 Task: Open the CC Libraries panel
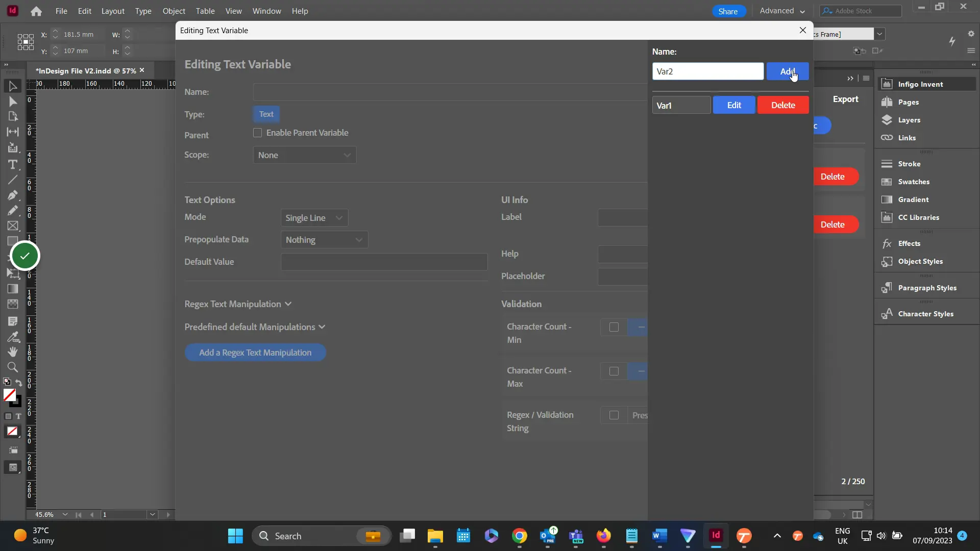(918, 217)
